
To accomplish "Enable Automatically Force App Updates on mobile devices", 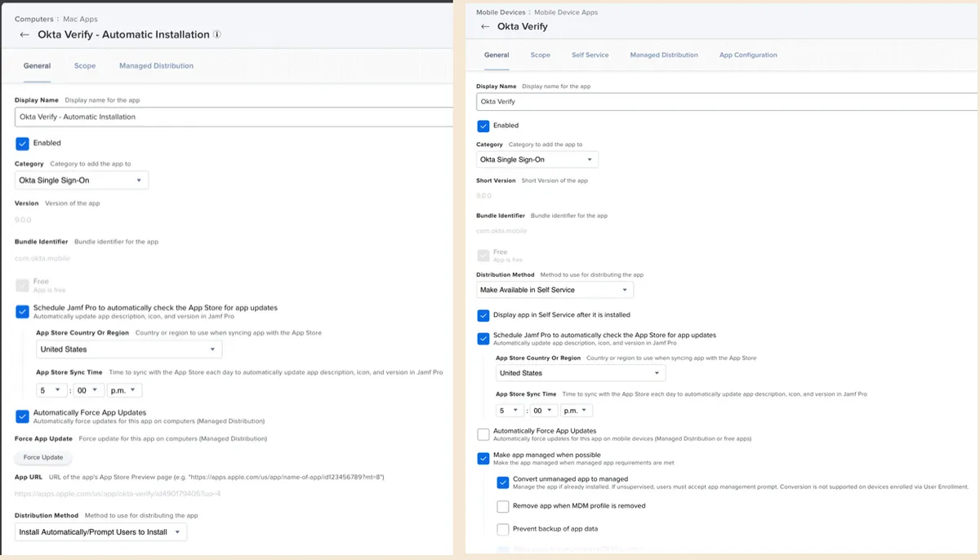I will click(483, 433).
